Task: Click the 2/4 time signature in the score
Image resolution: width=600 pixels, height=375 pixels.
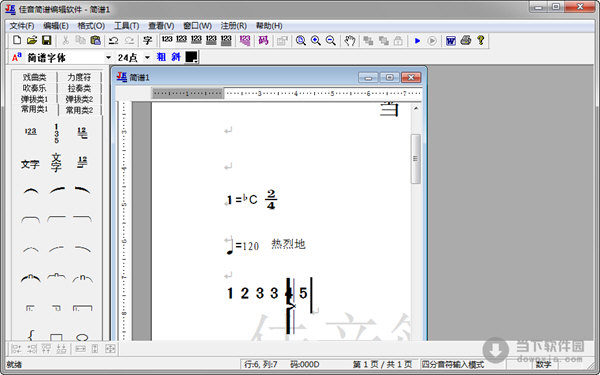Action: (x=271, y=199)
